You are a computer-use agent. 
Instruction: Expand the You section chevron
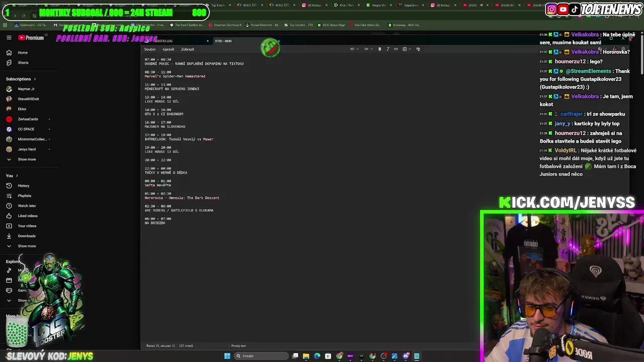point(17,175)
